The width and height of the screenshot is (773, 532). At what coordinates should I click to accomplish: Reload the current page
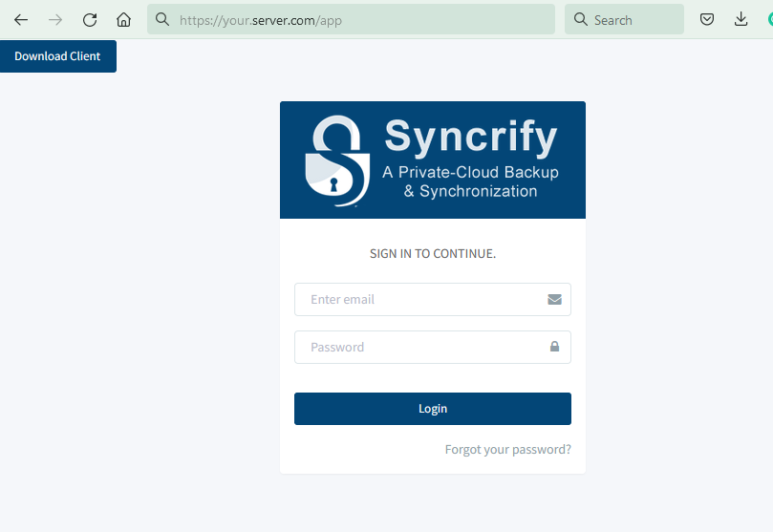click(x=90, y=20)
